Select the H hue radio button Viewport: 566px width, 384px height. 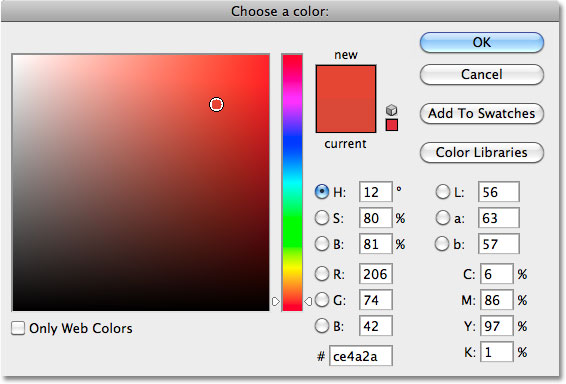322,192
